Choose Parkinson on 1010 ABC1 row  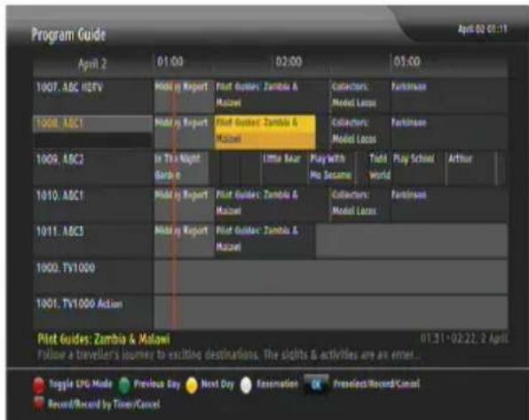(449, 204)
